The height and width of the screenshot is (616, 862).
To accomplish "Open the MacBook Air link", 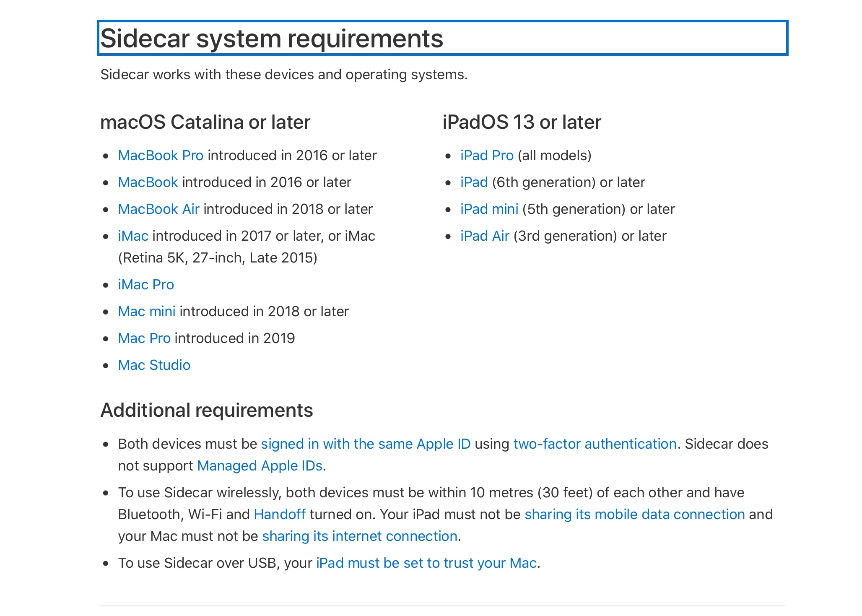I will (x=158, y=209).
